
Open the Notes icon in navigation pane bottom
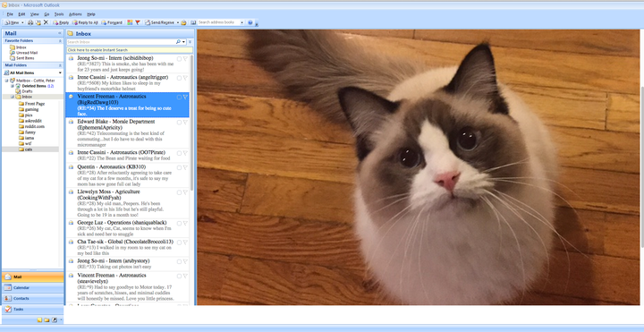40,319
